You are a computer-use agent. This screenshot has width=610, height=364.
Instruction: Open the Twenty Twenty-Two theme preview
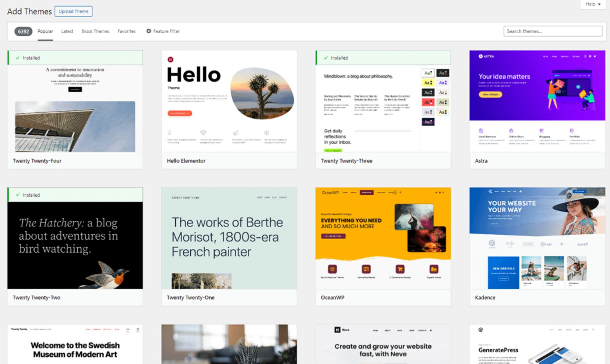75,244
